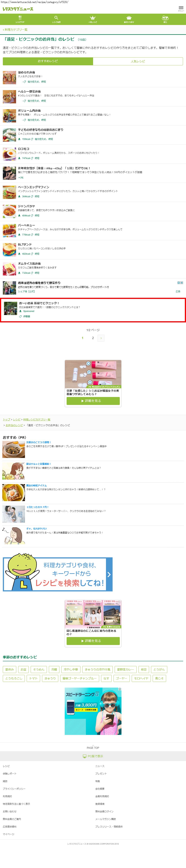This screenshot has width=186, height=868.
Task: Open the BLTサンド recipe thumbnail
Action: click(x=9, y=250)
